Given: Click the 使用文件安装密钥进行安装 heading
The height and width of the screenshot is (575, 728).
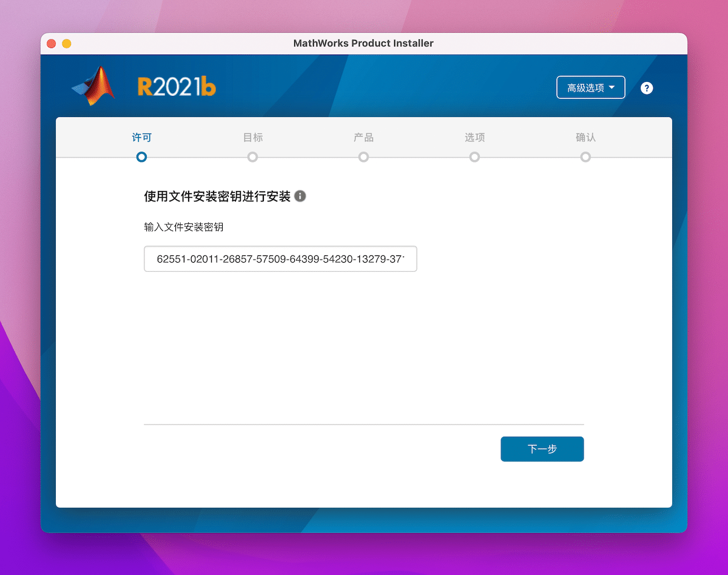Looking at the screenshot, I should point(217,197).
